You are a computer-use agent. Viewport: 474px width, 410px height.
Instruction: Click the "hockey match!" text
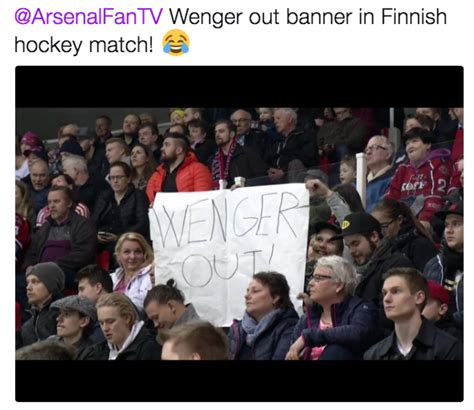coord(84,45)
